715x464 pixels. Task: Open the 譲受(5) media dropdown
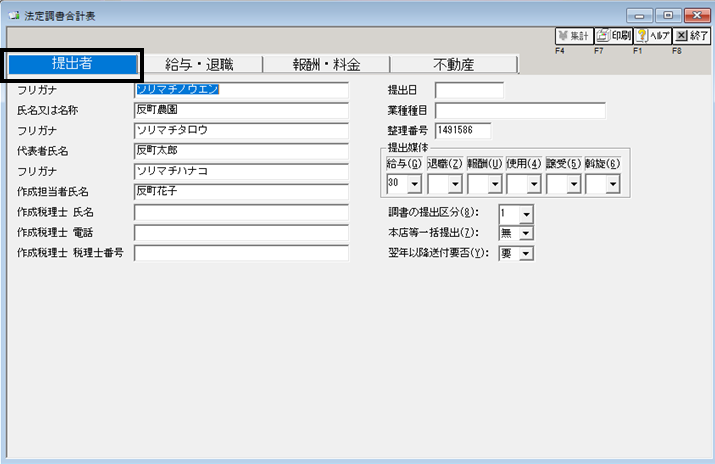click(x=574, y=184)
